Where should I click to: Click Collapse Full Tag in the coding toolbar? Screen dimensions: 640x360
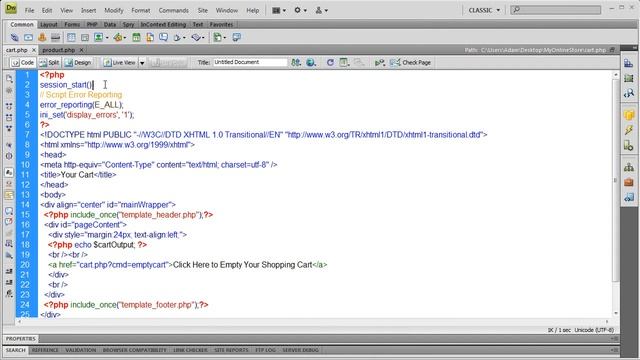(9, 106)
